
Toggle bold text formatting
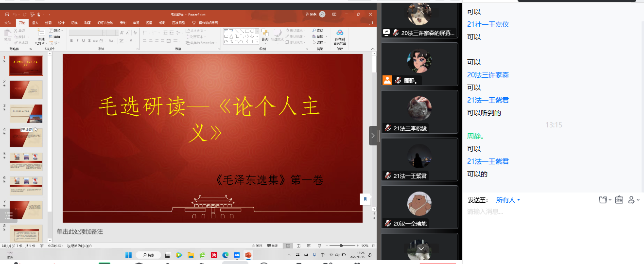pos(71,41)
